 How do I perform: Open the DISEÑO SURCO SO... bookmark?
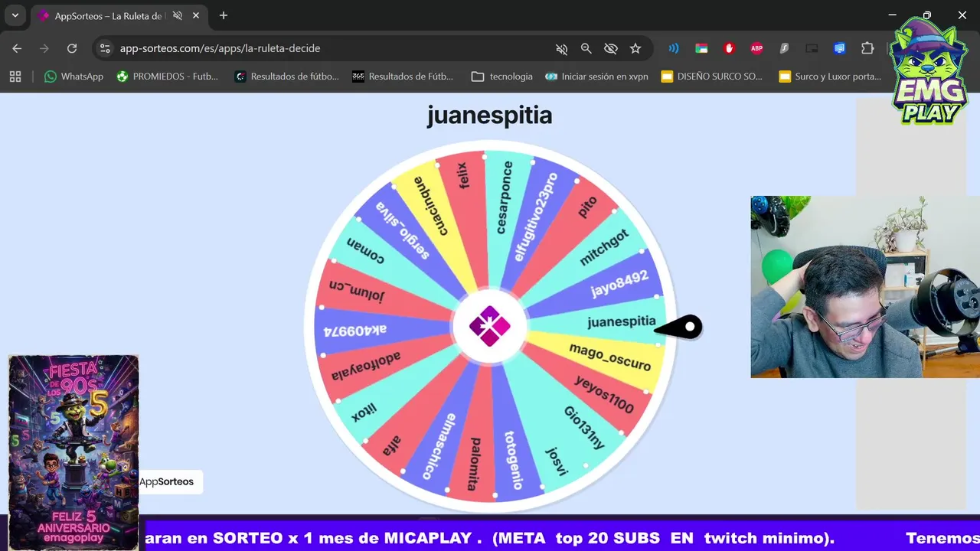point(712,77)
